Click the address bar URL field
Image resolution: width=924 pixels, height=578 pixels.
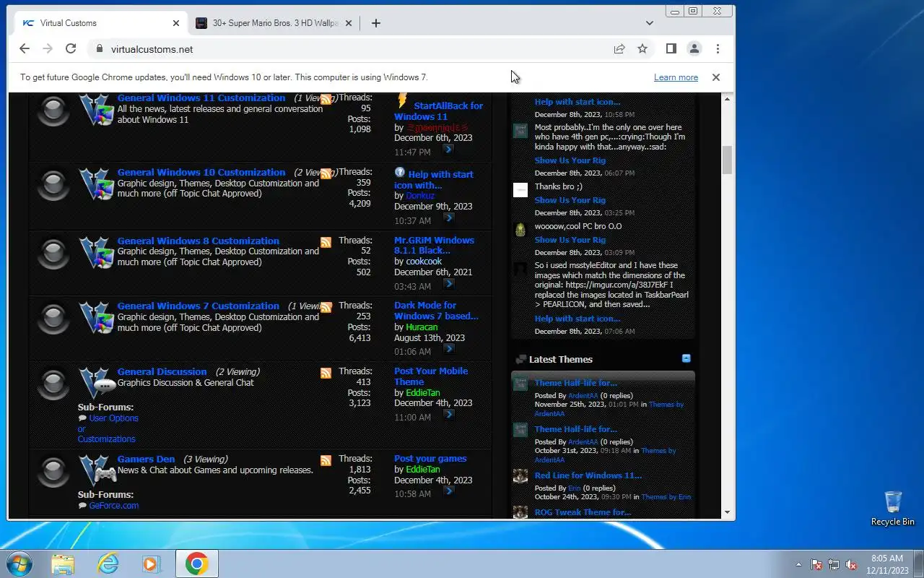point(354,49)
